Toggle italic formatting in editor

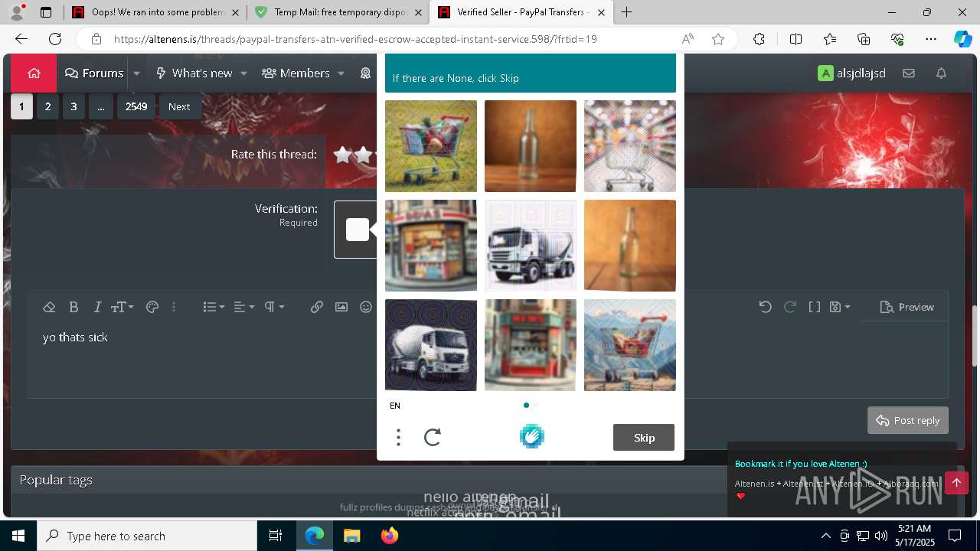(97, 307)
